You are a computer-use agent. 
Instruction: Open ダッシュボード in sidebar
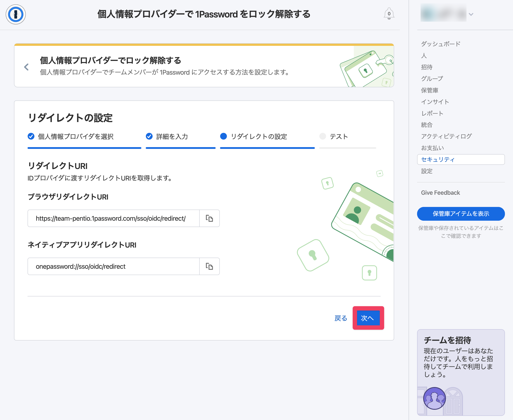[441, 44]
